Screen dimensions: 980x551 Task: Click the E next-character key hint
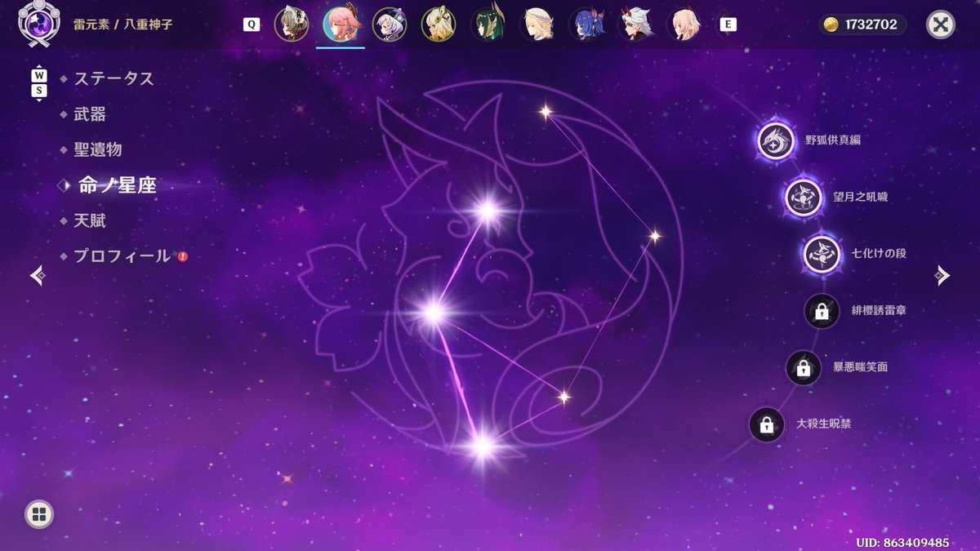(728, 24)
